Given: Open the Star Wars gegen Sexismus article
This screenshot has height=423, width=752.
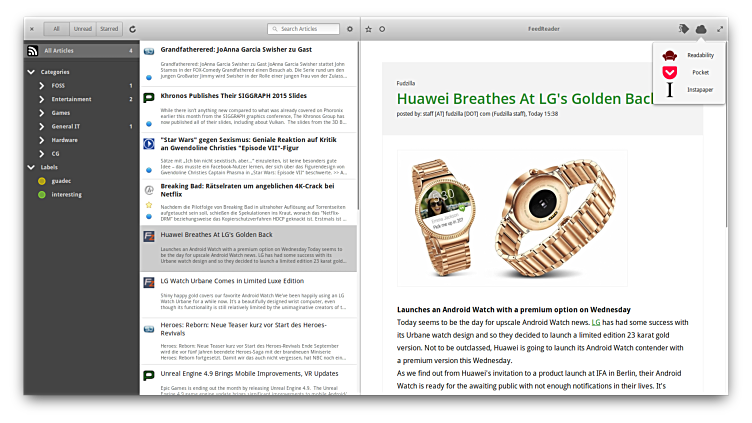Looking at the screenshot, I should [248, 156].
